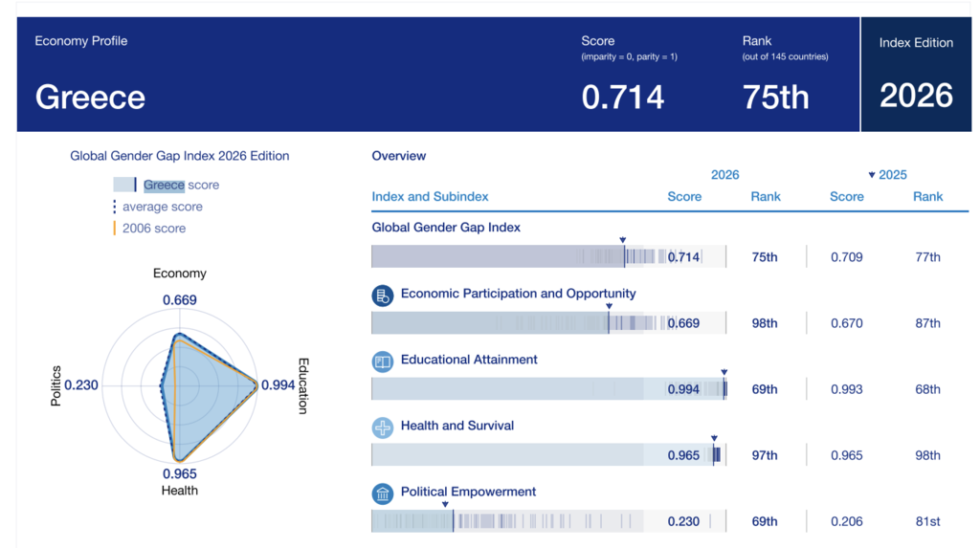Click the 2025 rank 77th

[927, 257]
